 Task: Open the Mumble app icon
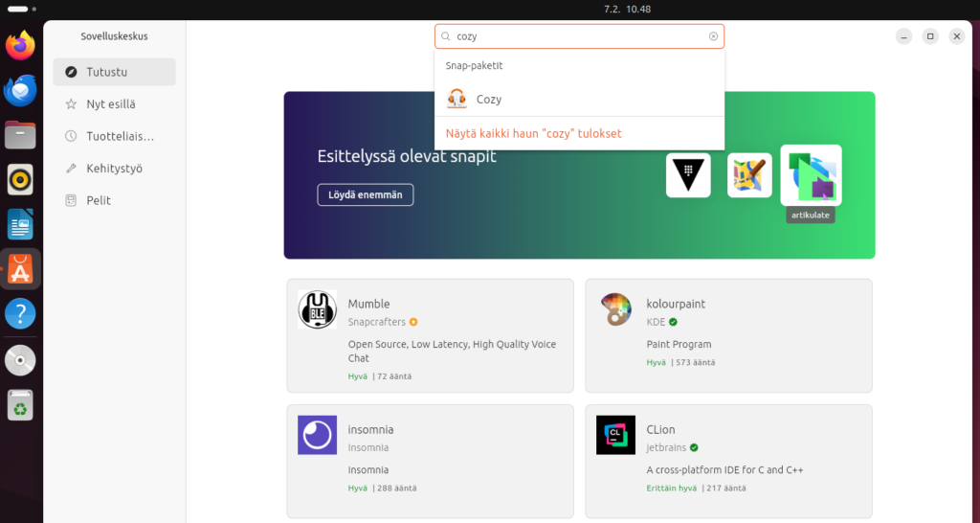click(x=317, y=309)
